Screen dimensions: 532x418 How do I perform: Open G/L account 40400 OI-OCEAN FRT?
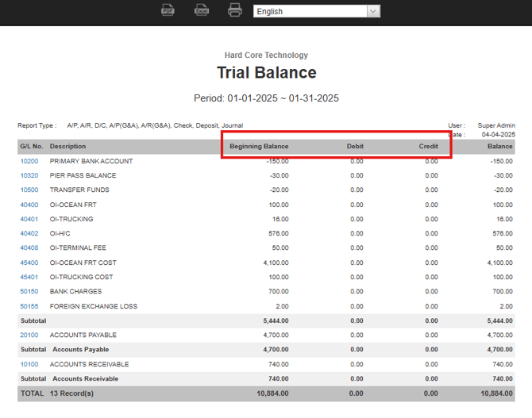tap(29, 205)
